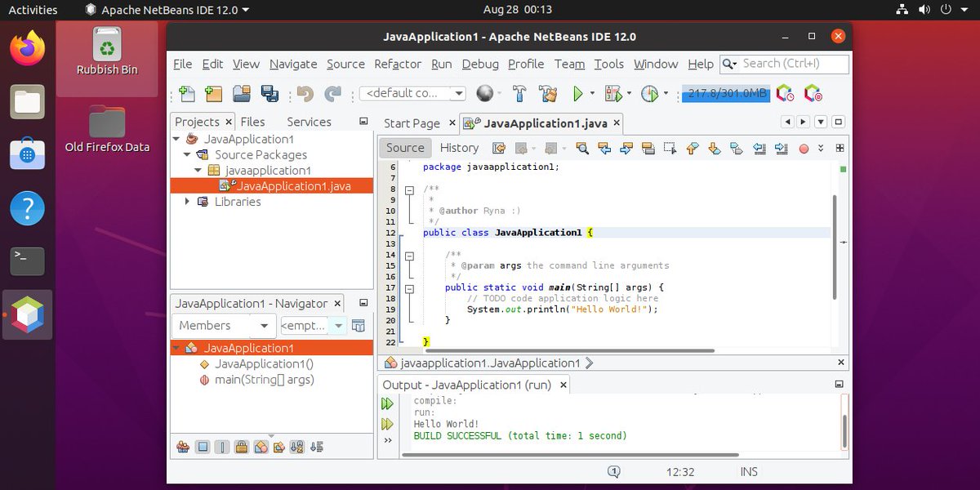Toggle Show Inherited Members in Navigator
This screenshot has width=980, height=490.
183,447
